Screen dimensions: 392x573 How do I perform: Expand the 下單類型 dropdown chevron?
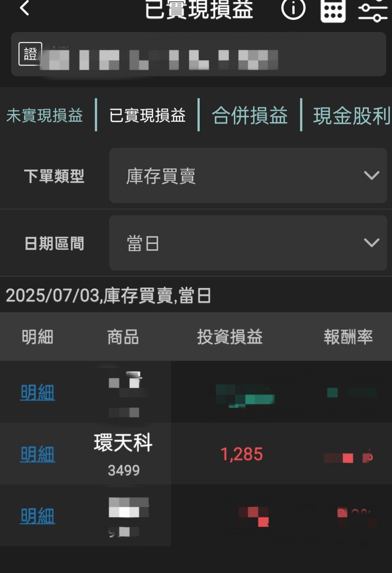click(x=371, y=175)
